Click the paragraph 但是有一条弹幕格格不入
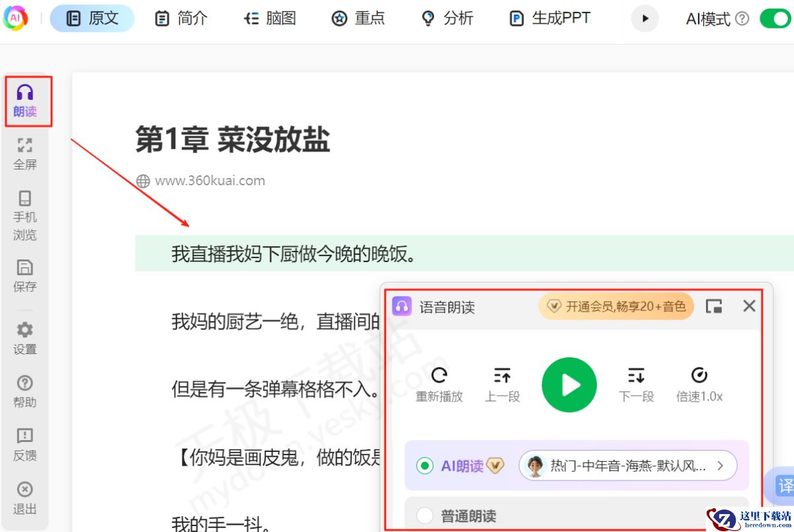794x532 pixels. pos(275,389)
